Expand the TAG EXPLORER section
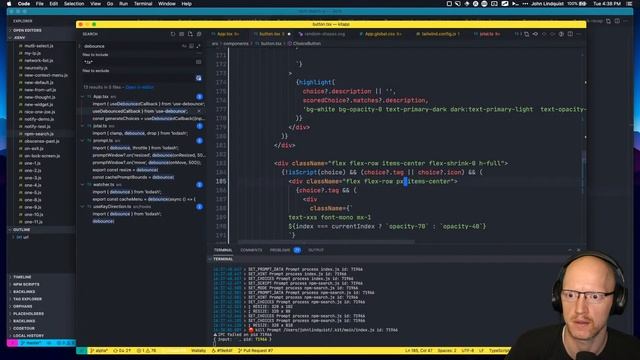Viewport: 640px width, 360px height. click(26, 299)
